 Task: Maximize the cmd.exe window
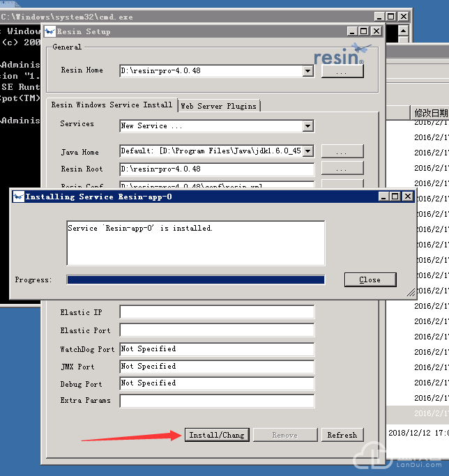pyautogui.click(x=391, y=17)
